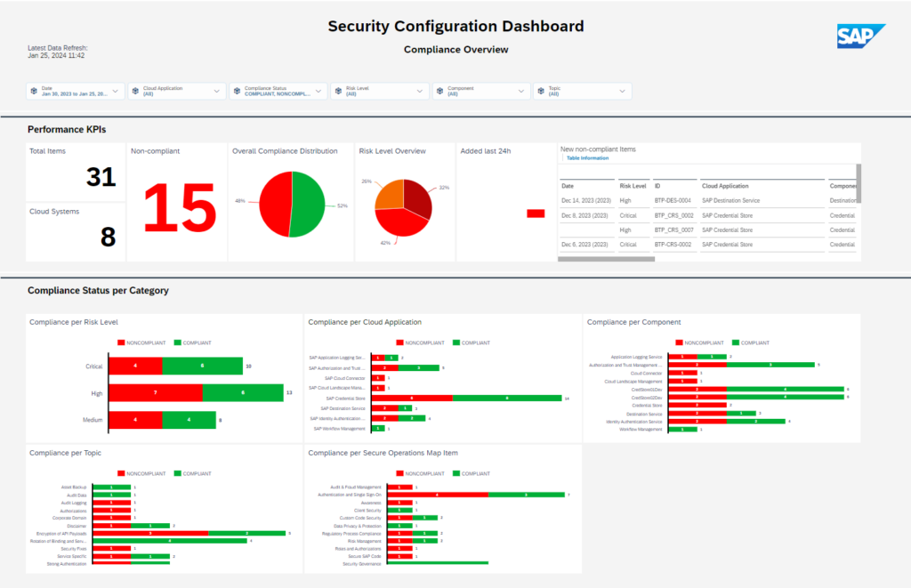Screen dimensions: 911x588
Task: Click the Compliance Status filter icon
Action: [x=237, y=92]
